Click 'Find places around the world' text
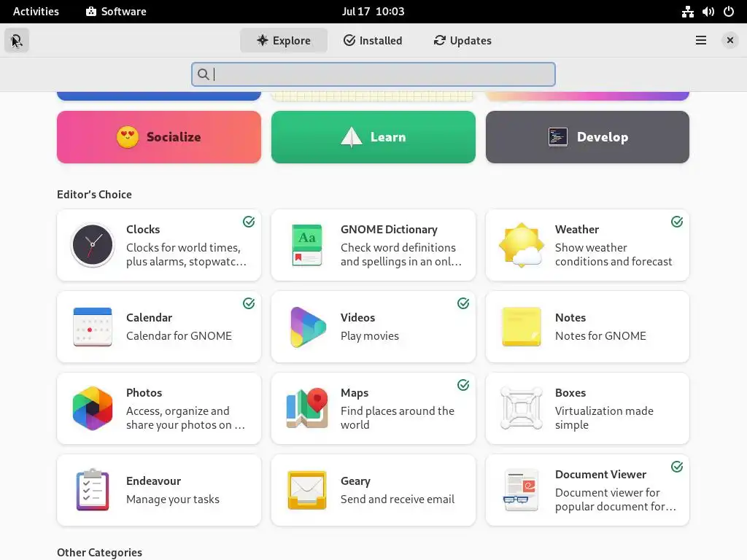 tap(398, 418)
